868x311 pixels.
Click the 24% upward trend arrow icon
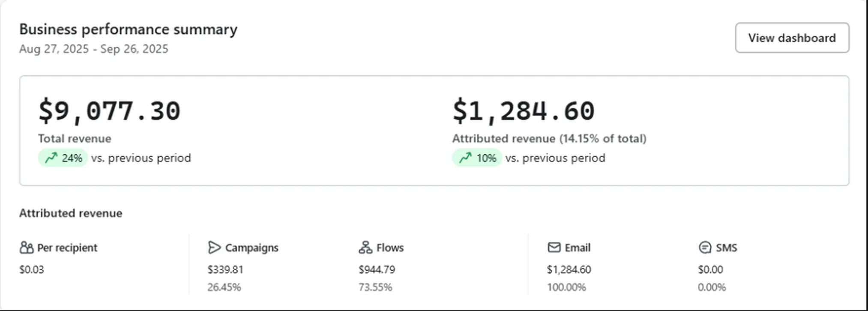[x=51, y=158]
